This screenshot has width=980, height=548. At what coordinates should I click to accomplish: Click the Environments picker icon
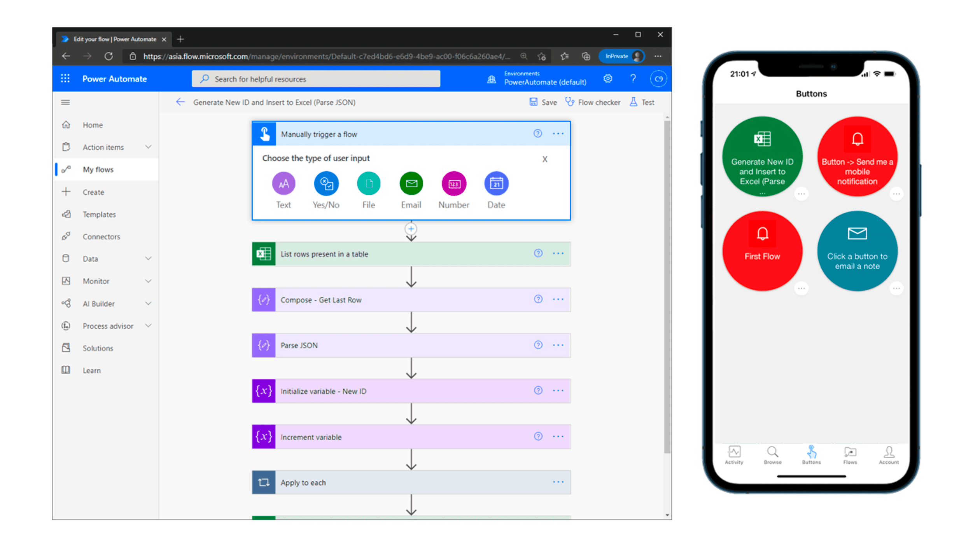[x=492, y=79]
